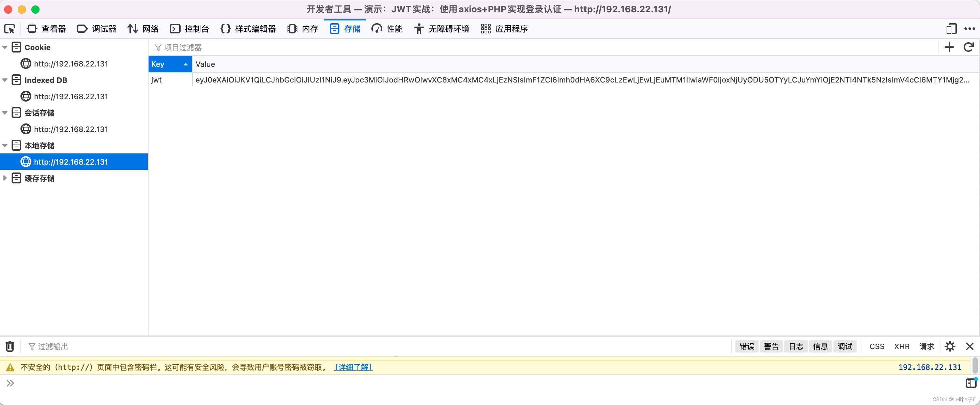980x405 pixels.
Task: Collapse the 本地存储 local storage section
Action: (x=5, y=146)
